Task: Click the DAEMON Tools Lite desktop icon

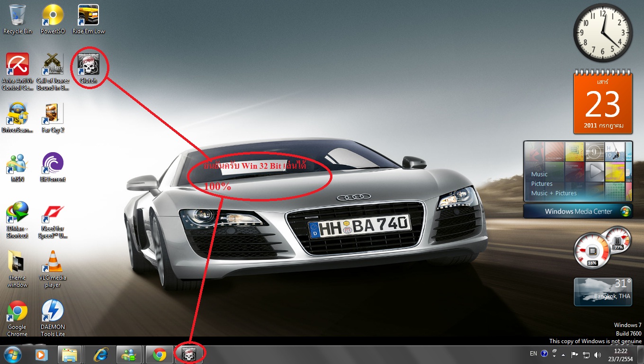Action: [53, 318]
